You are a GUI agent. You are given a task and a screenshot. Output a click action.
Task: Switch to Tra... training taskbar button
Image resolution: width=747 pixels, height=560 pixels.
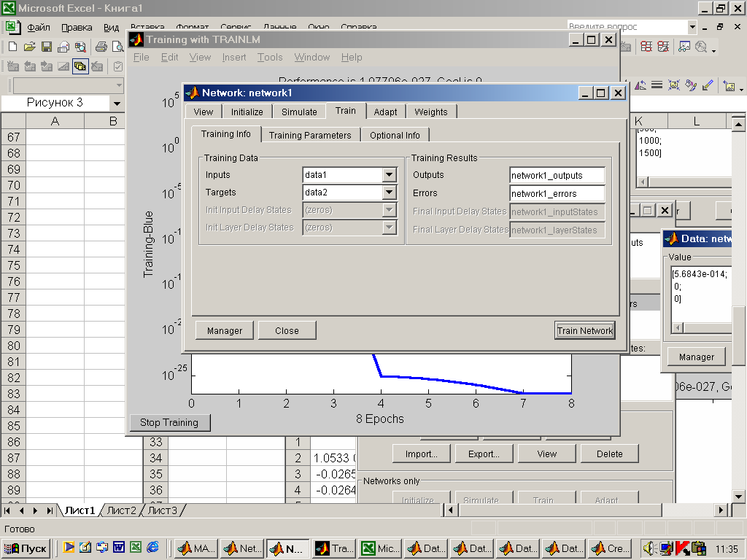(334, 548)
